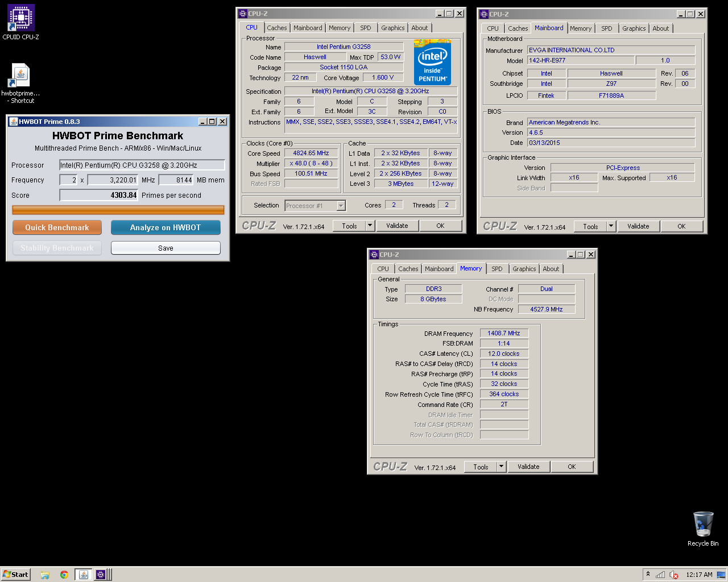This screenshot has width=728, height=582.
Task: Click the Score field showing 4303.84
Action: (x=99, y=195)
